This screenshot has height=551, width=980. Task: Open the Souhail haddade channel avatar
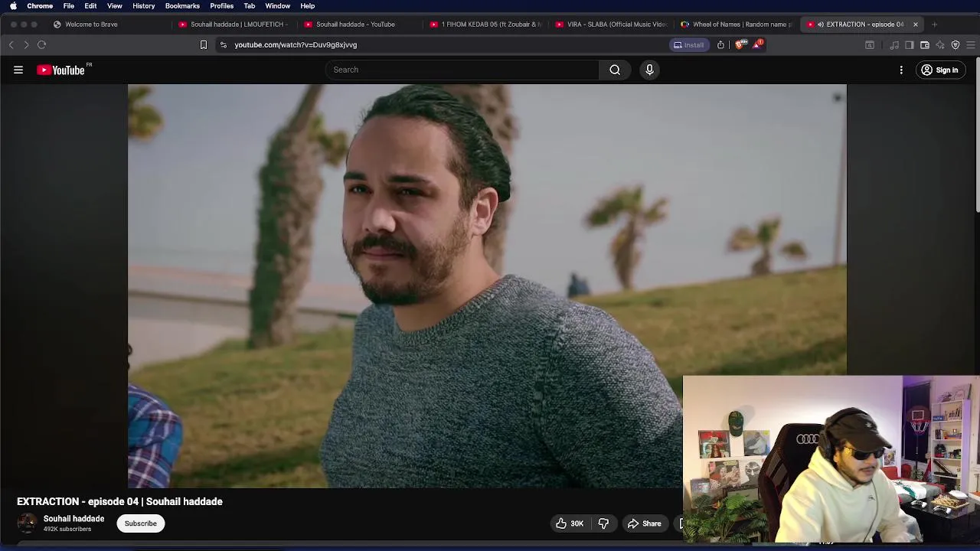[27, 523]
